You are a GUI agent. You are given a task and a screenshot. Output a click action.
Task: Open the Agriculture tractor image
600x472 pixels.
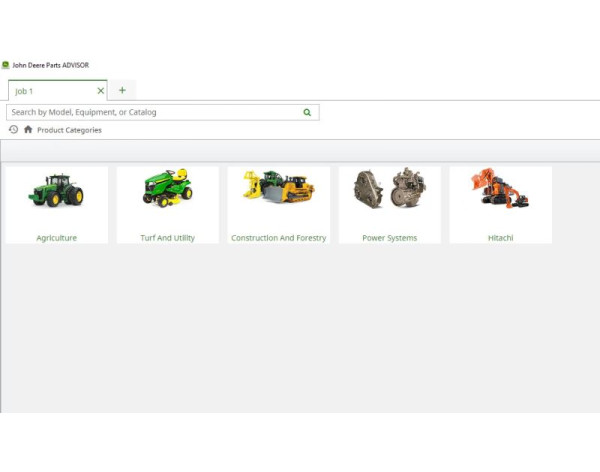(56, 191)
